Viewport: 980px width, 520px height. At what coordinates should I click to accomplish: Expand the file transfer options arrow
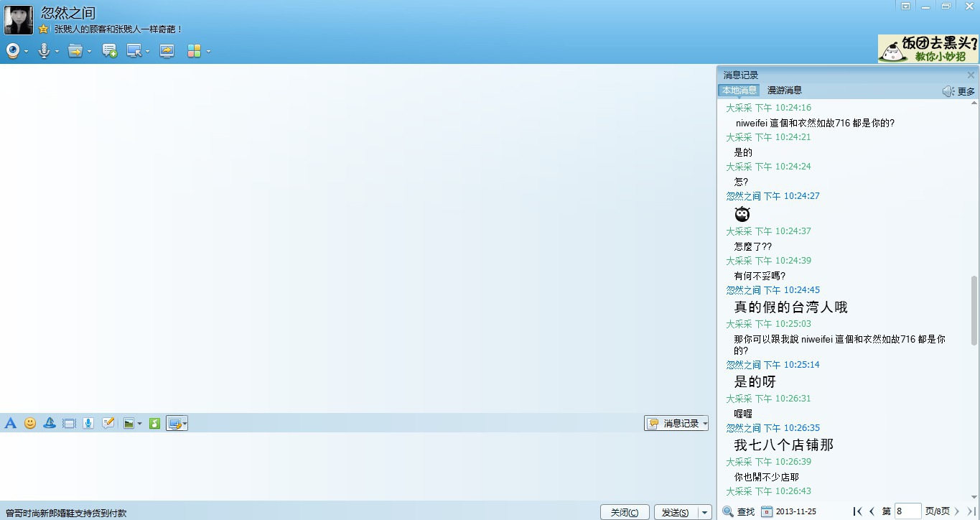(x=89, y=52)
